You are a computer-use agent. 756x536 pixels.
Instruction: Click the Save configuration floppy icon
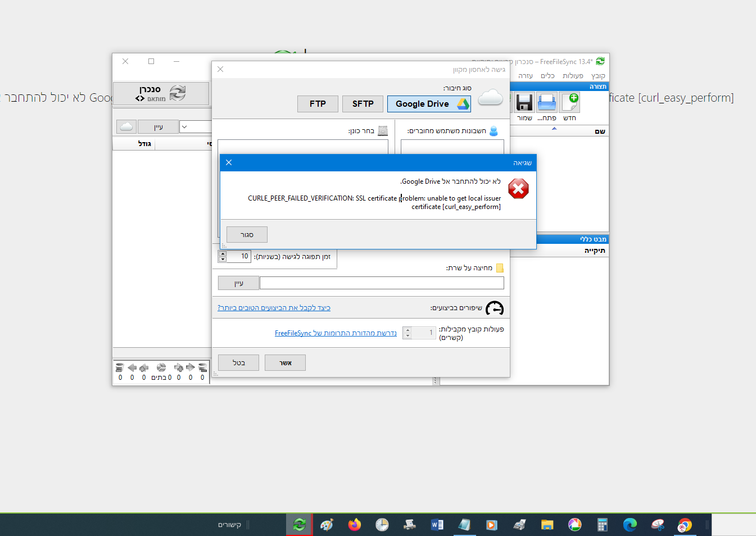(524, 102)
